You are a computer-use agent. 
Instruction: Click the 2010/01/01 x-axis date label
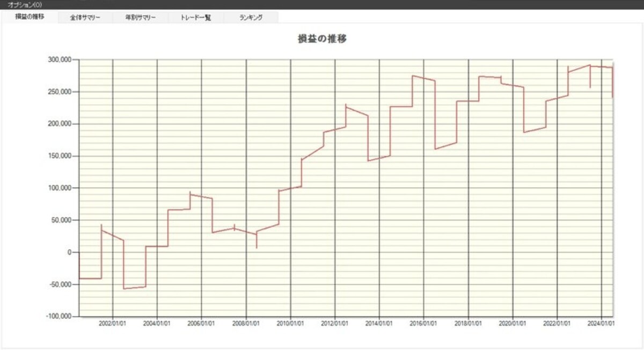(x=290, y=324)
